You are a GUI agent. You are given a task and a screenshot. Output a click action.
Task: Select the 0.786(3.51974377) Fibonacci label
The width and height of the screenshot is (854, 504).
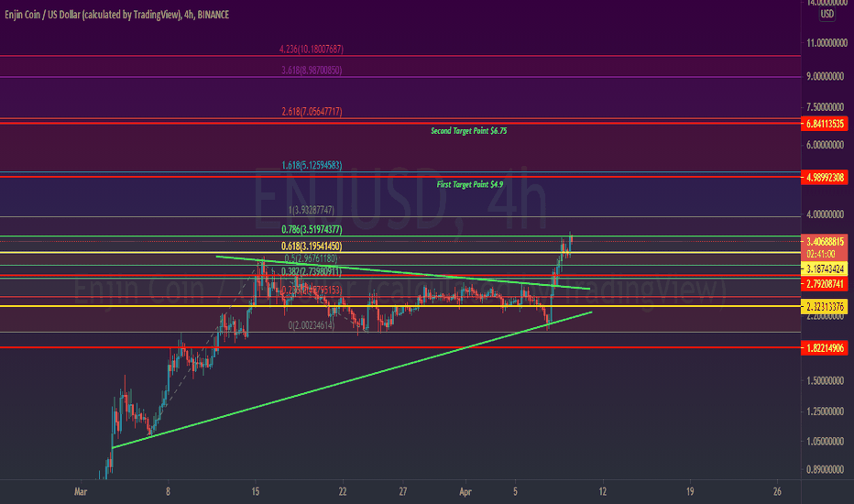[312, 230]
